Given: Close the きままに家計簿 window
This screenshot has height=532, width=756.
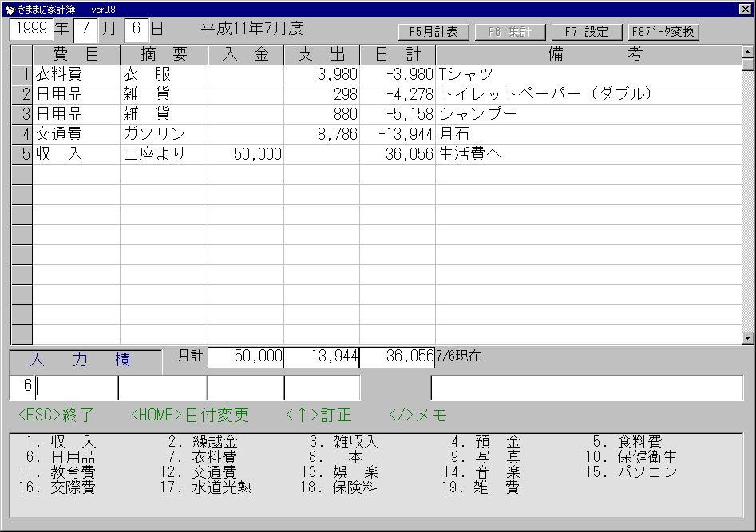Looking at the screenshot, I should pos(745,9).
